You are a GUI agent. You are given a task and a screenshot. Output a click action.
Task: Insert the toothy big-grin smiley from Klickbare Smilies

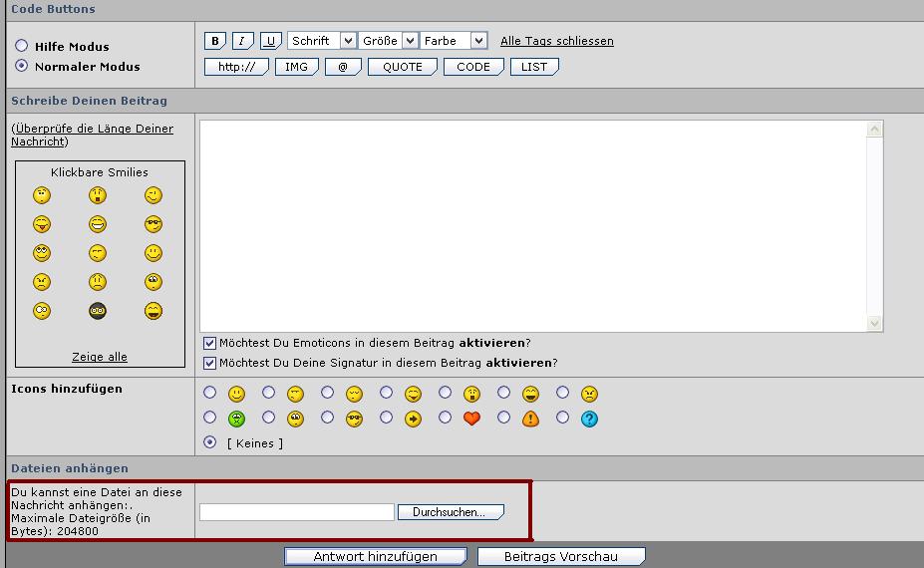(x=98, y=224)
